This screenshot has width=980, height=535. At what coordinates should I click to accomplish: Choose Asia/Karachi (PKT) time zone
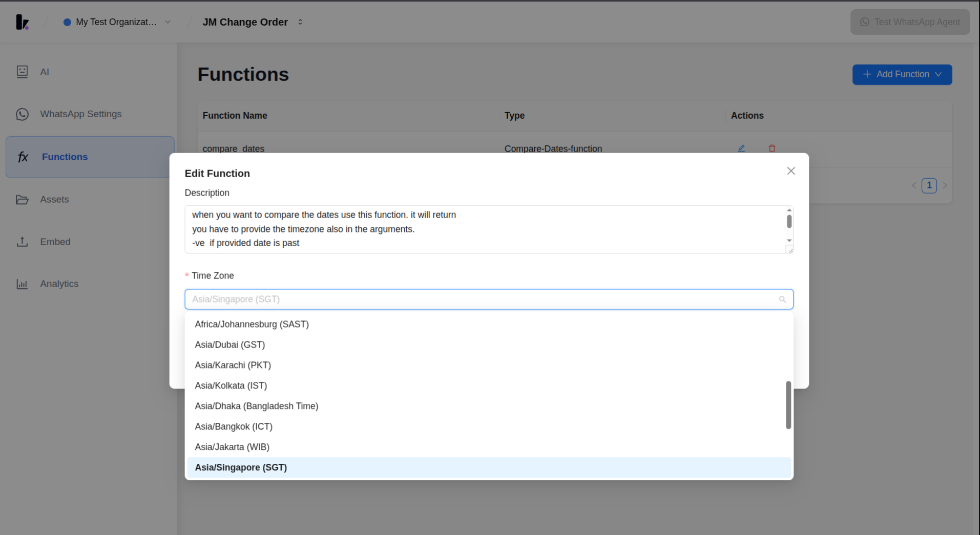click(489, 365)
